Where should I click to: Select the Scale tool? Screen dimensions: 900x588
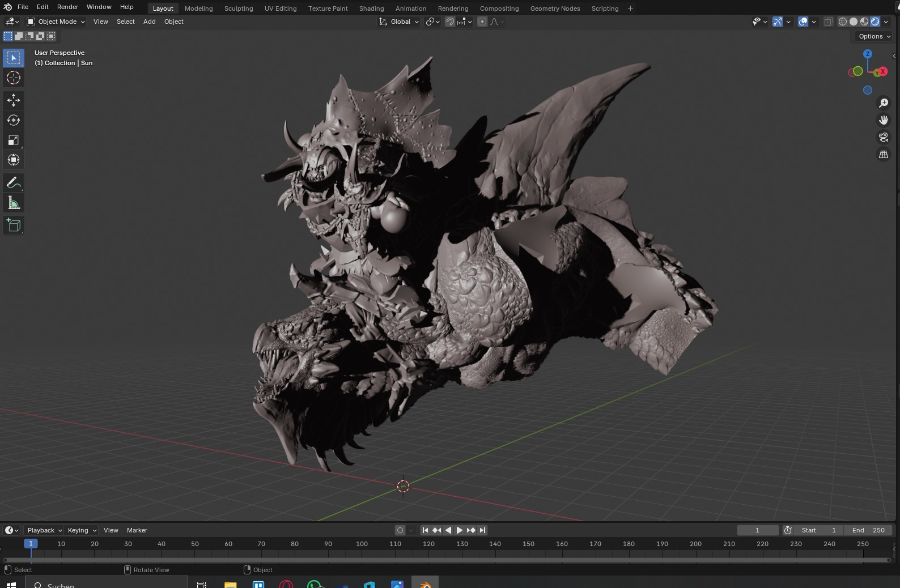[x=14, y=140]
